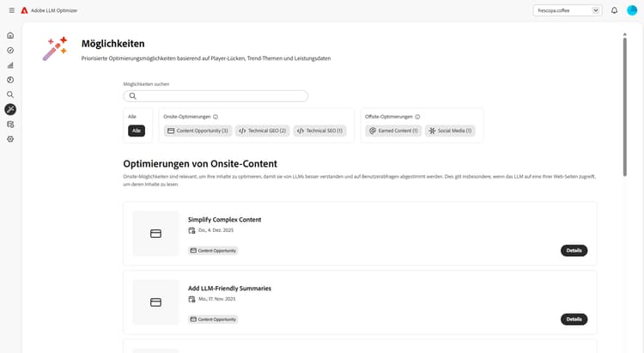Click the Offsite-Optimierungen group label

[388, 117]
